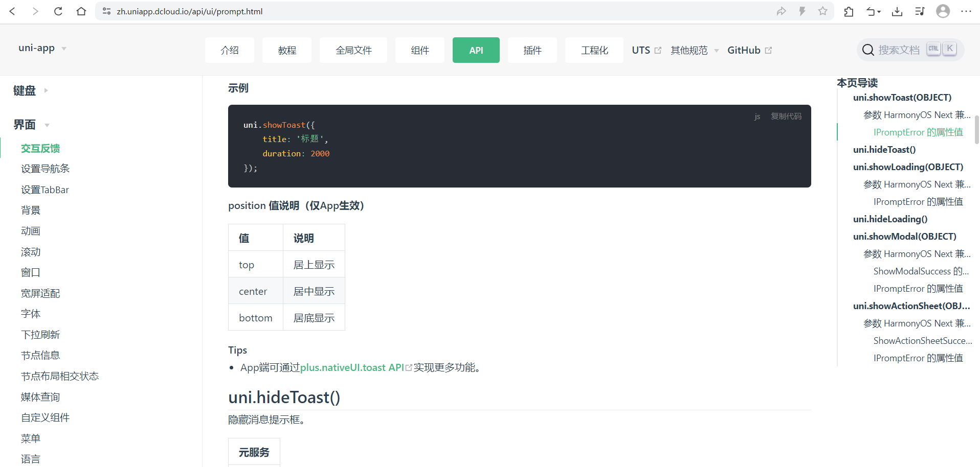The width and height of the screenshot is (980, 467).
Task: Click the page vertical scrollbar thumb
Action: pyautogui.click(x=977, y=130)
